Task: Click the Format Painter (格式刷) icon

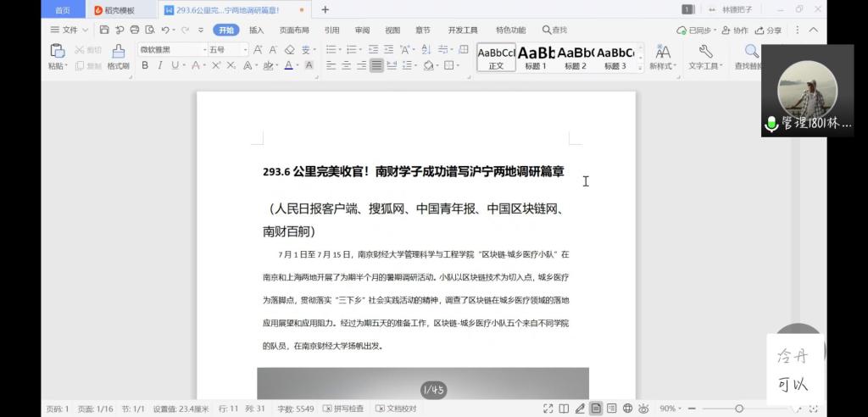Action: 118,53
